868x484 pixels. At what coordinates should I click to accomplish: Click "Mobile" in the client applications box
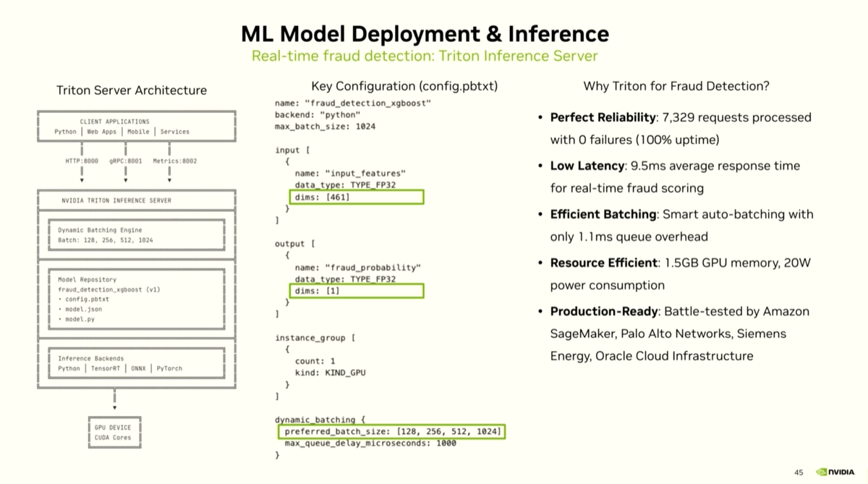(x=138, y=132)
